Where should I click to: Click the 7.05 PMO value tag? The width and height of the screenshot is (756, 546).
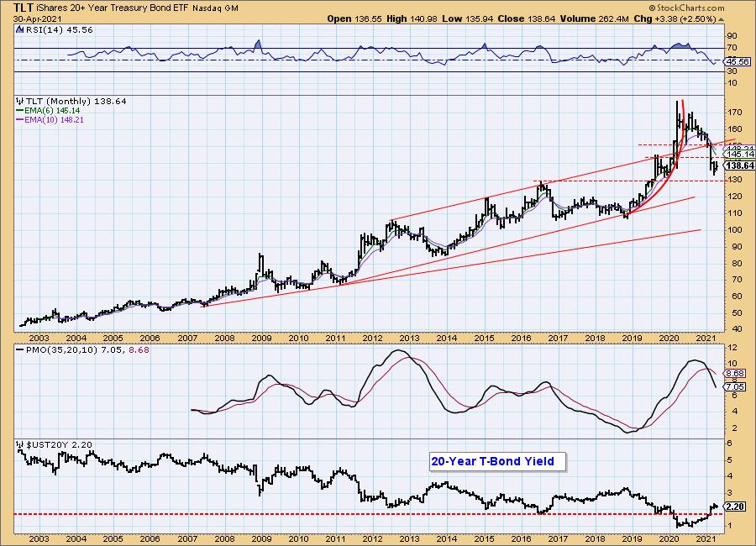(x=735, y=387)
